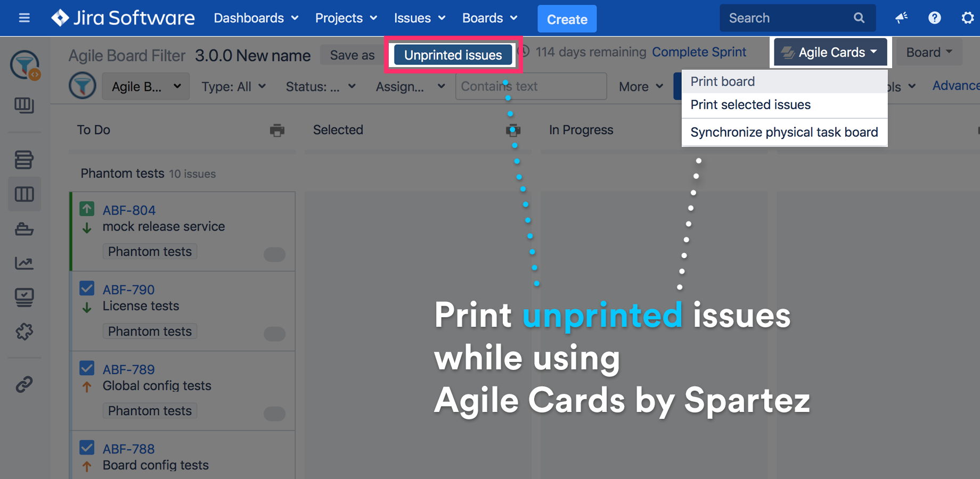Flip the toggle switch on the ABF-789 card
The height and width of the screenshot is (479, 980).
tap(274, 414)
